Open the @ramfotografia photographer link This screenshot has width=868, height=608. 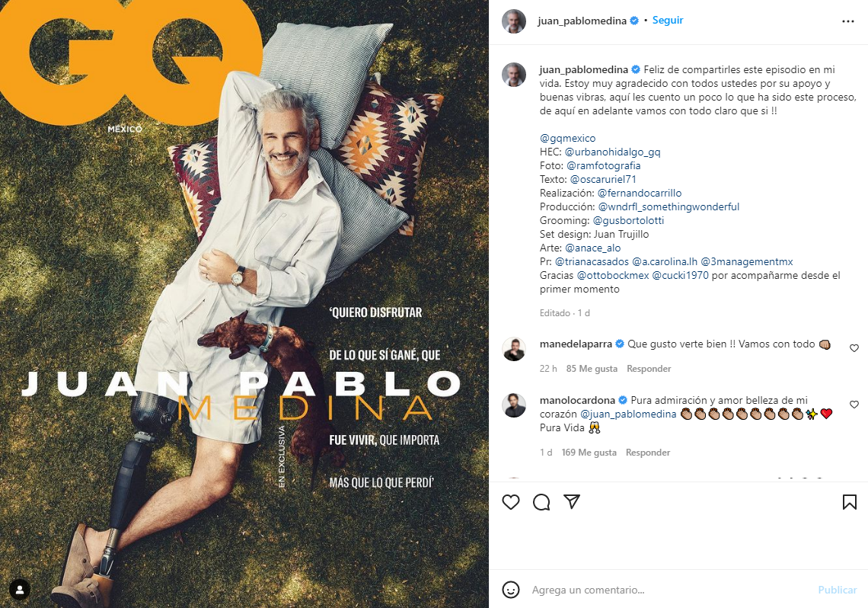[x=603, y=165]
